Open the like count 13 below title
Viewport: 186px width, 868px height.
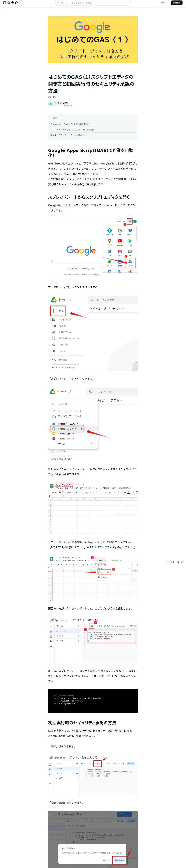click(54, 97)
